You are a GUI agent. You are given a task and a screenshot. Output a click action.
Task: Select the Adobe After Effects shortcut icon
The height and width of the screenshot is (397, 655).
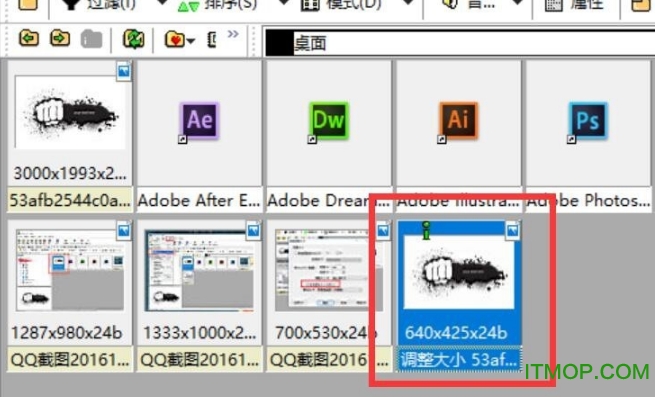point(200,121)
